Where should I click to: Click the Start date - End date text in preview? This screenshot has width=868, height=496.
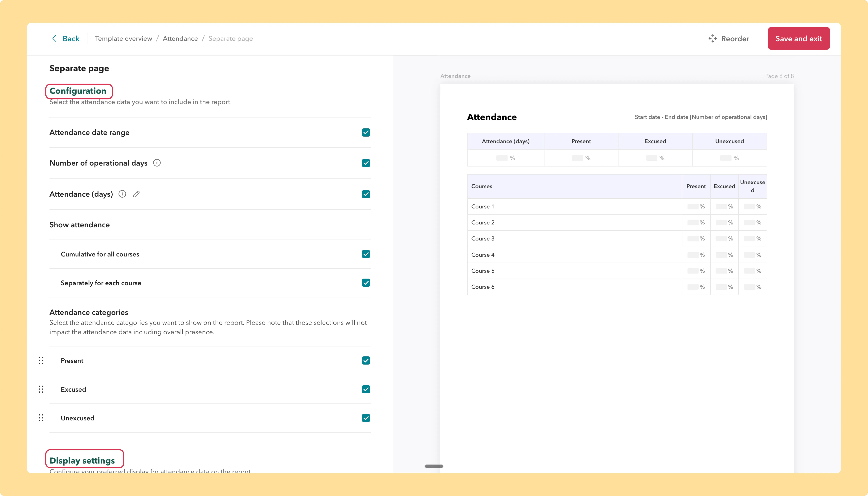pos(701,117)
